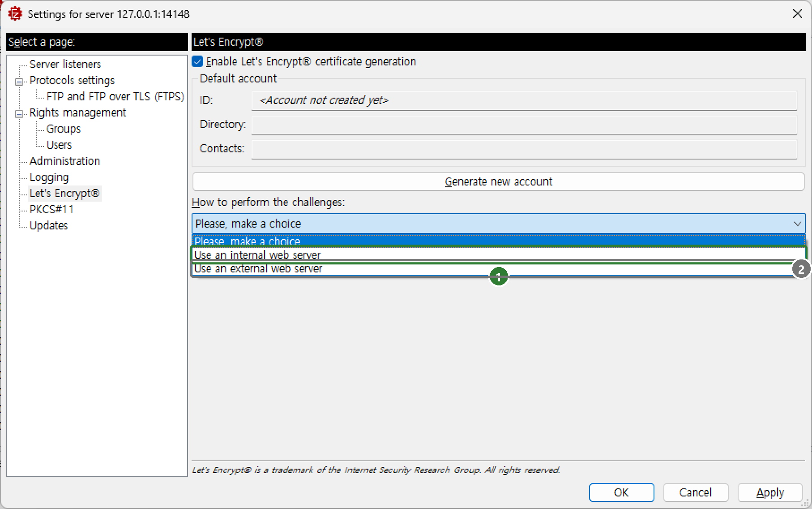Choose 'Use an internal web server' option
The height and width of the screenshot is (509, 812).
pyautogui.click(x=498, y=255)
